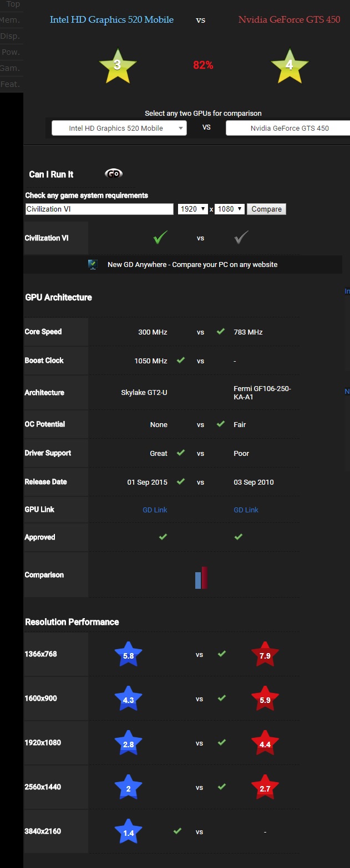
Task: Open the Intel HD Graphics 520 Mobile dropdown
Action: (119, 128)
